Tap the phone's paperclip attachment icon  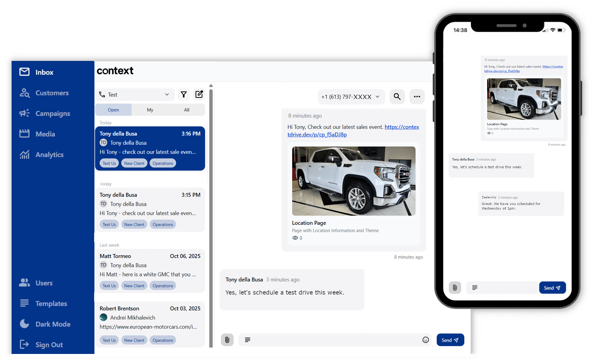pyautogui.click(x=455, y=288)
